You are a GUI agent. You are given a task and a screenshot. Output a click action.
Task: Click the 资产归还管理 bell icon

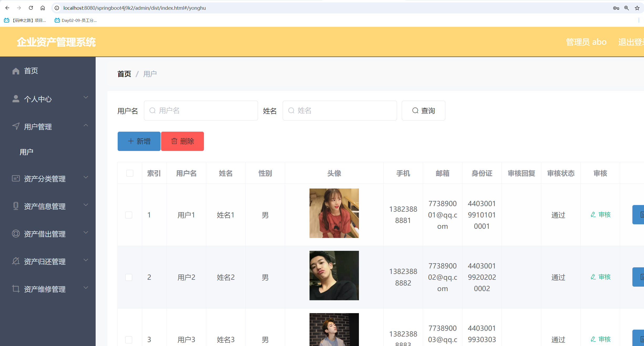[16, 261]
